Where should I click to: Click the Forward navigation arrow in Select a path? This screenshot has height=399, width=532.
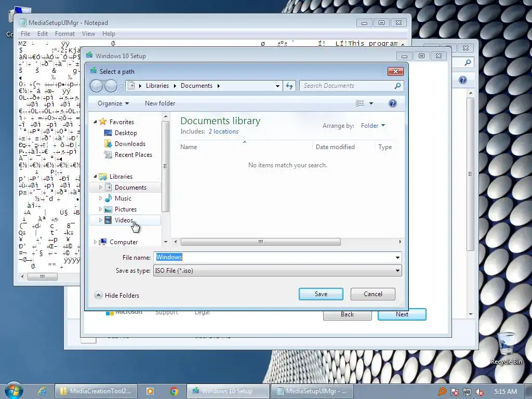pyautogui.click(x=111, y=86)
